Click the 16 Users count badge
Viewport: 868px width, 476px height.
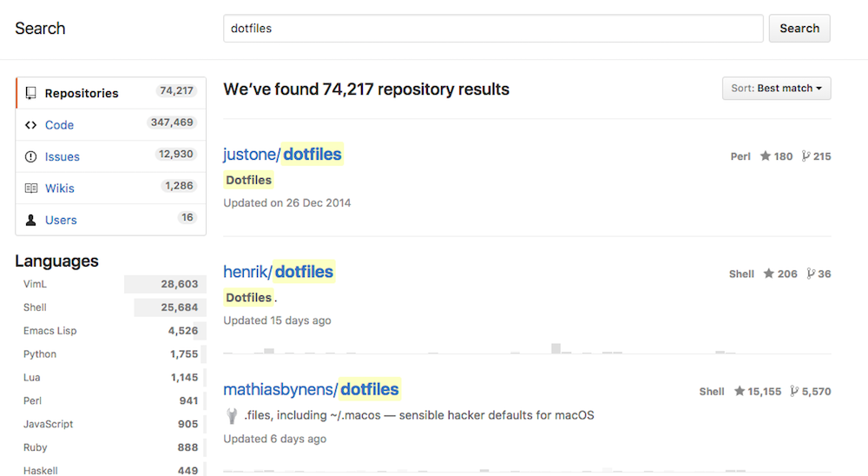point(187,216)
